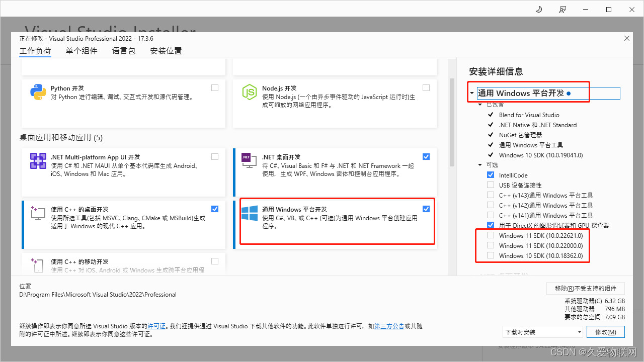Collapse the 可选 section
The image size is (644, 362).
pyautogui.click(x=480, y=165)
